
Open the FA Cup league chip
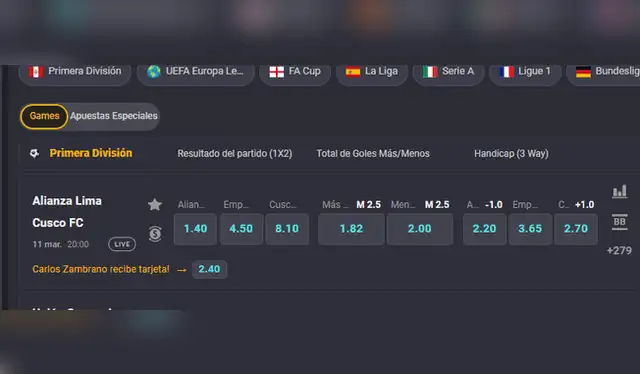(295, 72)
